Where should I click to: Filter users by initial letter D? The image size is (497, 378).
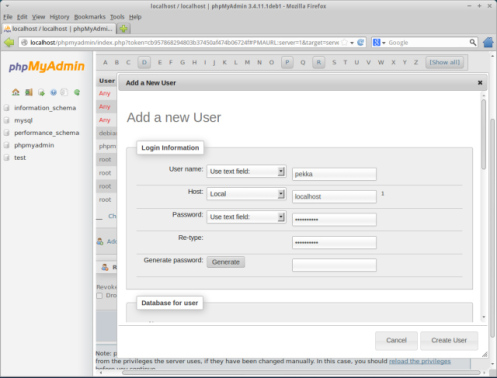[x=144, y=62]
